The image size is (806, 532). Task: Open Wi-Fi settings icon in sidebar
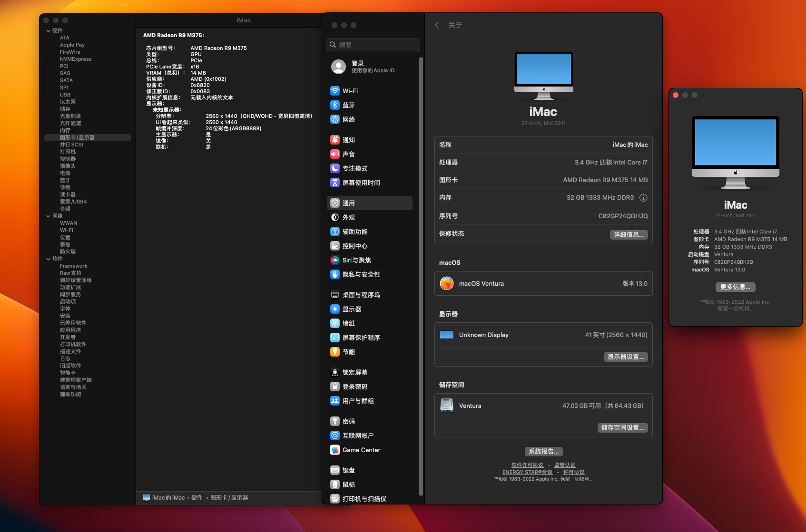click(x=335, y=91)
